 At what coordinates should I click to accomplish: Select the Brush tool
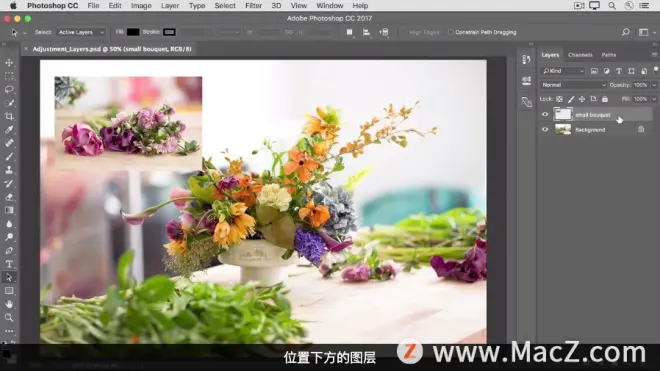(x=9, y=157)
